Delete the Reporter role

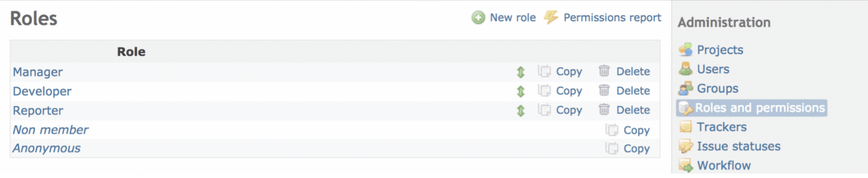click(x=633, y=110)
